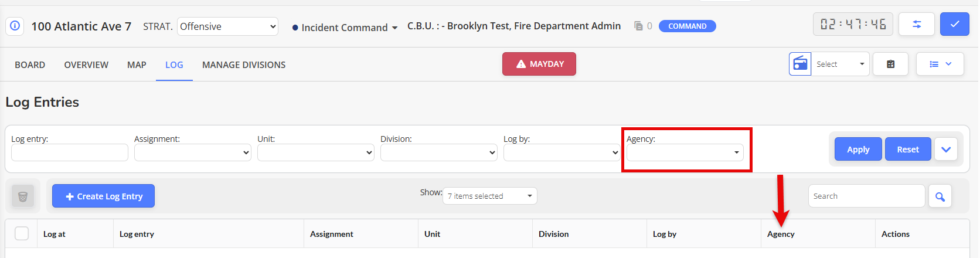Open the sliders settings icon button
Screen dimensions: 980x258
[917, 25]
